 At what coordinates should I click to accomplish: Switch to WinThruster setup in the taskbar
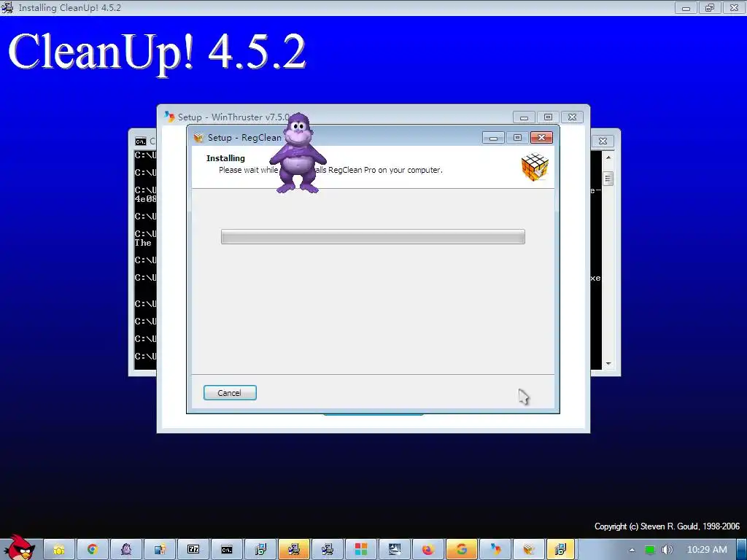pyautogui.click(x=495, y=550)
